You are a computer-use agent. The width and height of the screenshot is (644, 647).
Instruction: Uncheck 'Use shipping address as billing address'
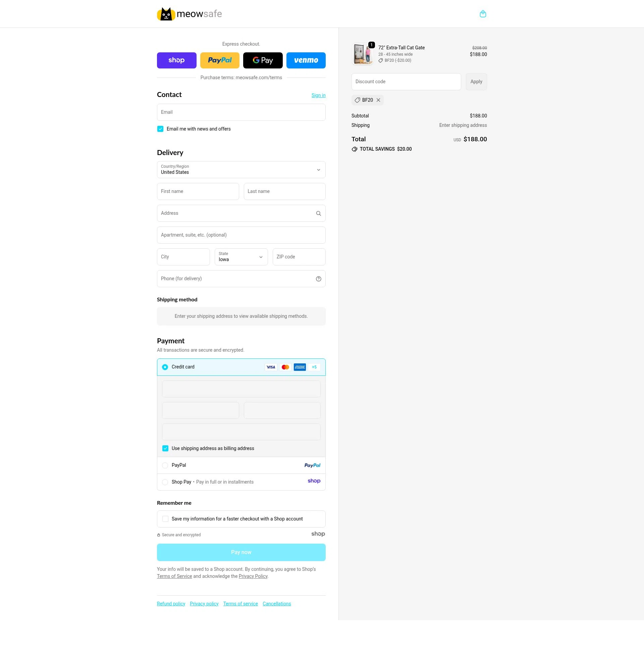(165, 448)
